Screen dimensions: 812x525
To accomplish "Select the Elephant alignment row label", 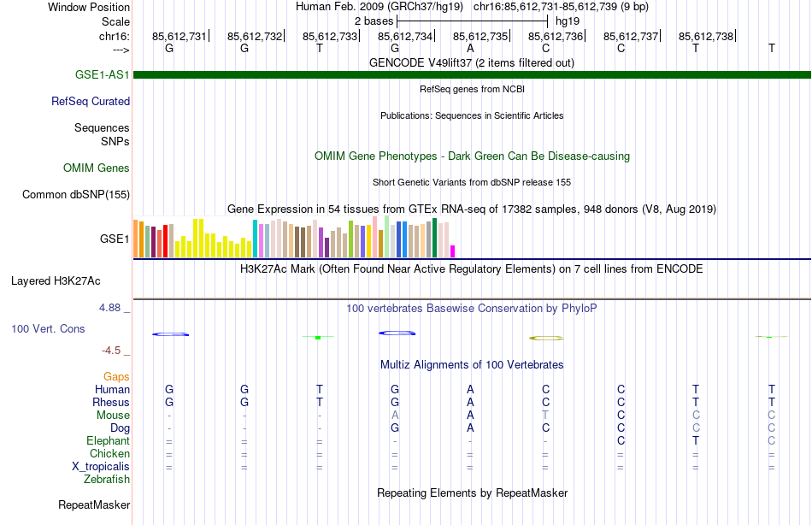I will pos(108,440).
